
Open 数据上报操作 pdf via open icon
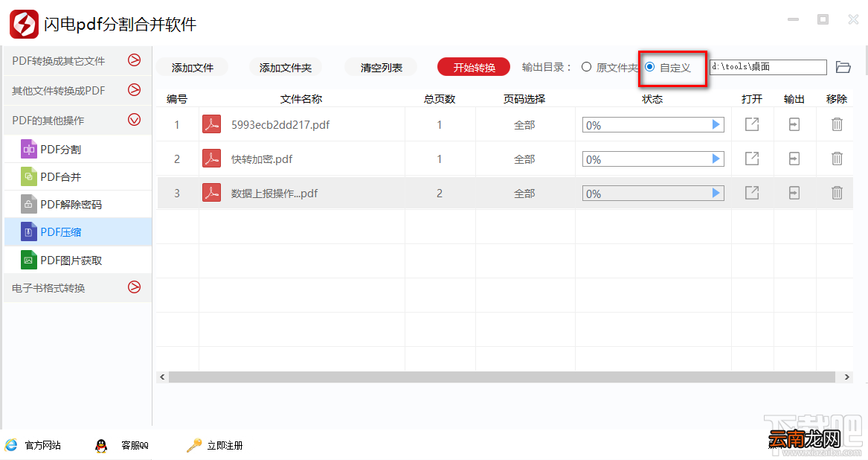coord(752,193)
